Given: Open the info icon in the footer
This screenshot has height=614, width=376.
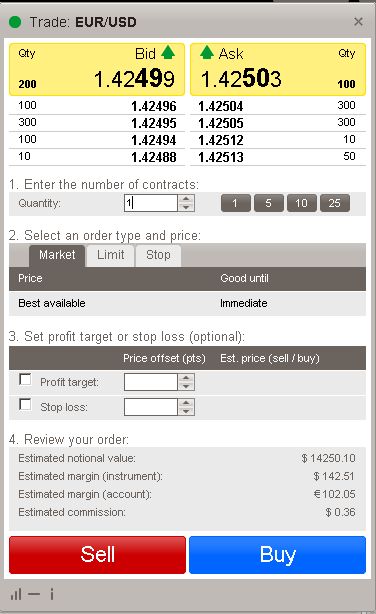Looking at the screenshot, I should [52, 594].
